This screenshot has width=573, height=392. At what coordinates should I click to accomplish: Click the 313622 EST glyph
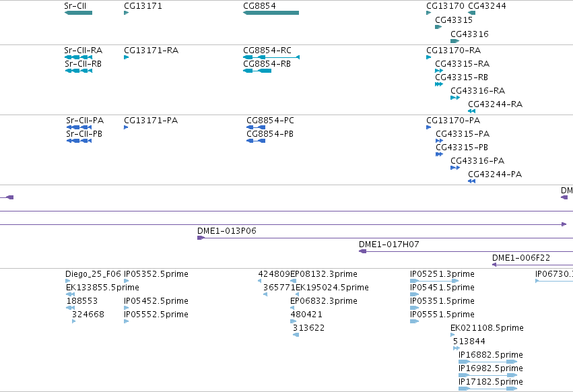[x=296, y=335]
